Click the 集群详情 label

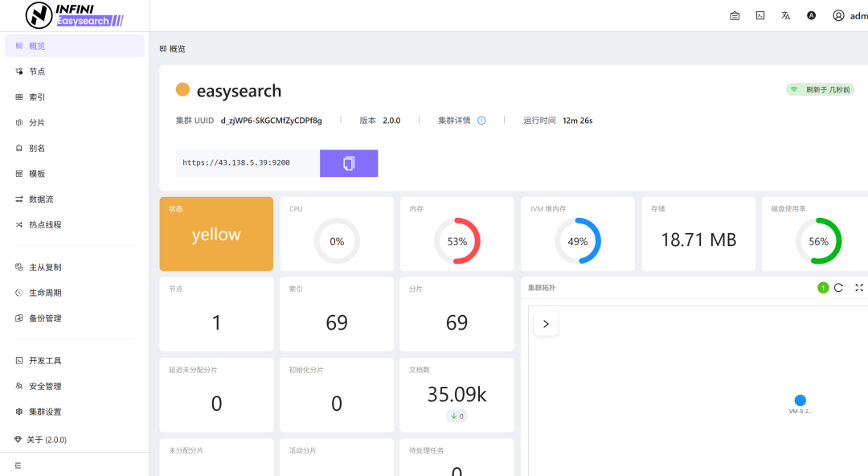454,121
